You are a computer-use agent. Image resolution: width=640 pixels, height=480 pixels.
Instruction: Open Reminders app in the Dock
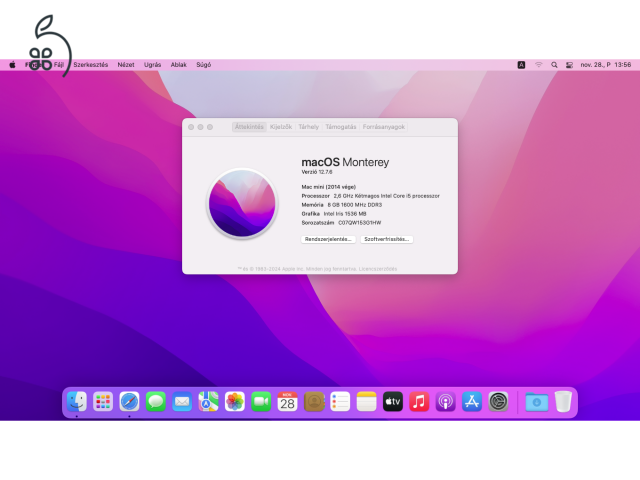(x=340, y=402)
